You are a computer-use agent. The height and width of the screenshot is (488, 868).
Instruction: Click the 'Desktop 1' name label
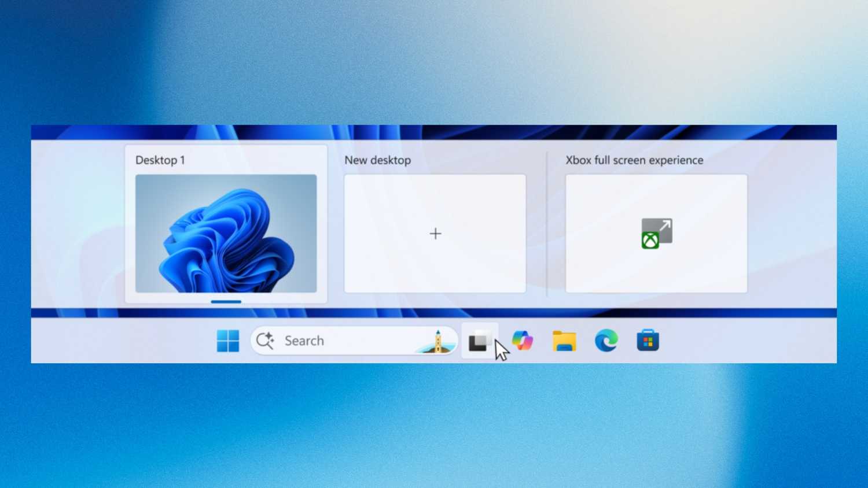[x=160, y=160]
